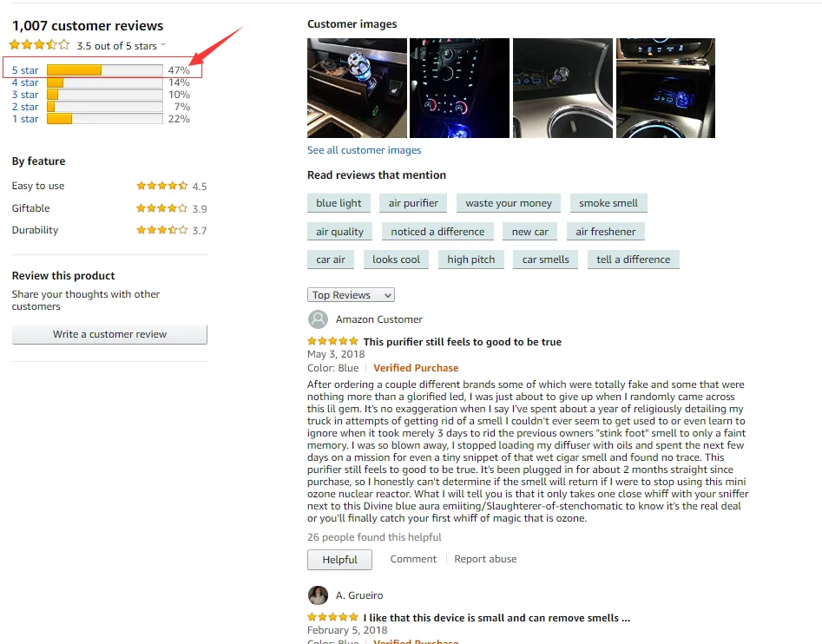This screenshot has height=644, width=822.
Task: Filter reviews by 1 star rating
Action: [x=25, y=119]
